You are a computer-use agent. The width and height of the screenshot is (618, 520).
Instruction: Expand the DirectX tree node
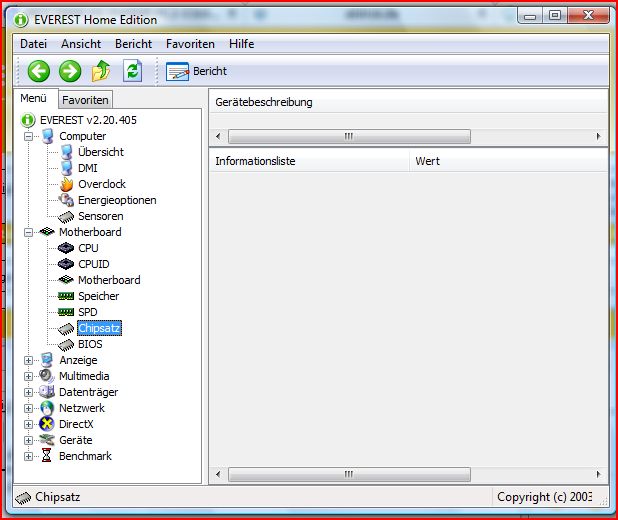[x=28, y=424]
